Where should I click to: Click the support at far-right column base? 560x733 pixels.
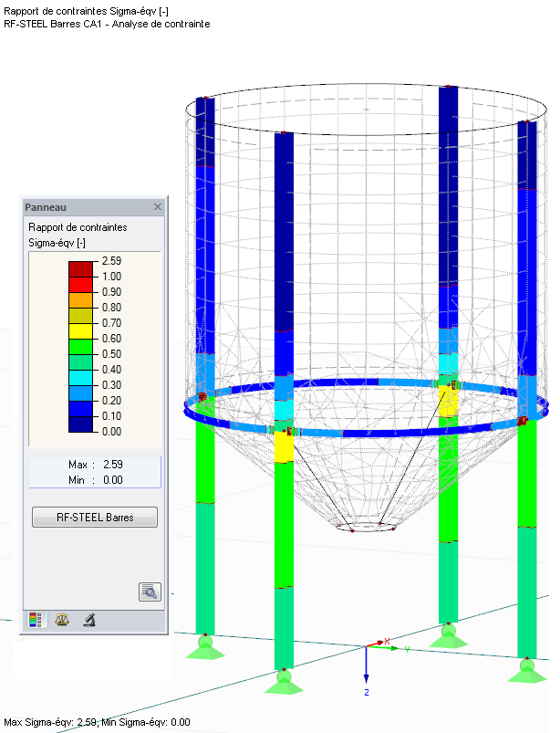[x=527, y=670]
